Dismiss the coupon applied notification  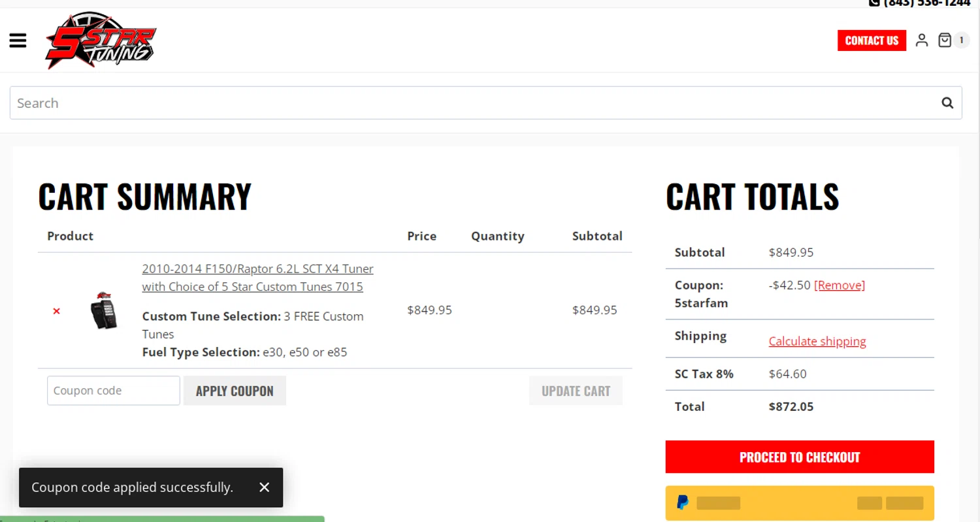[264, 487]
